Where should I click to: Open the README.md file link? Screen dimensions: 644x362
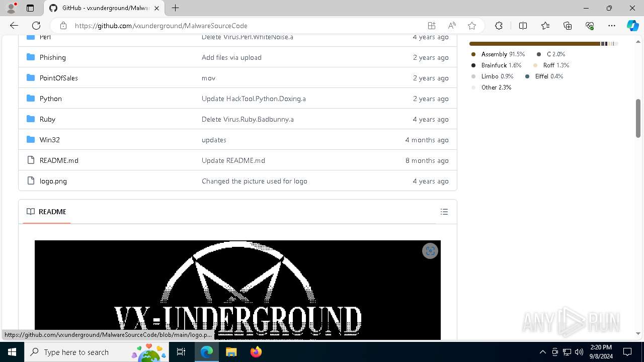tap(59, 160)
